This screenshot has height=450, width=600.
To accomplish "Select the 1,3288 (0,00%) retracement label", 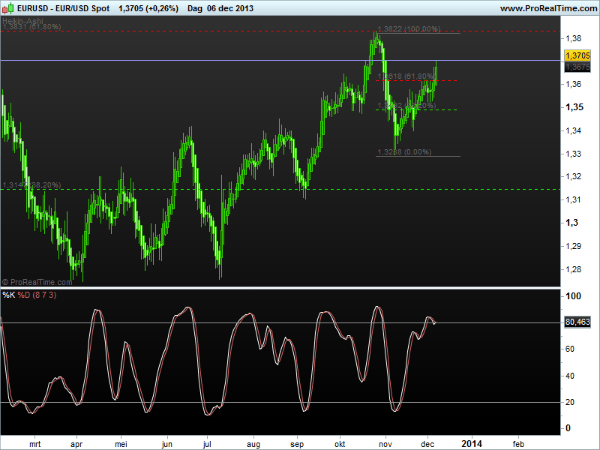I will 404,152.
